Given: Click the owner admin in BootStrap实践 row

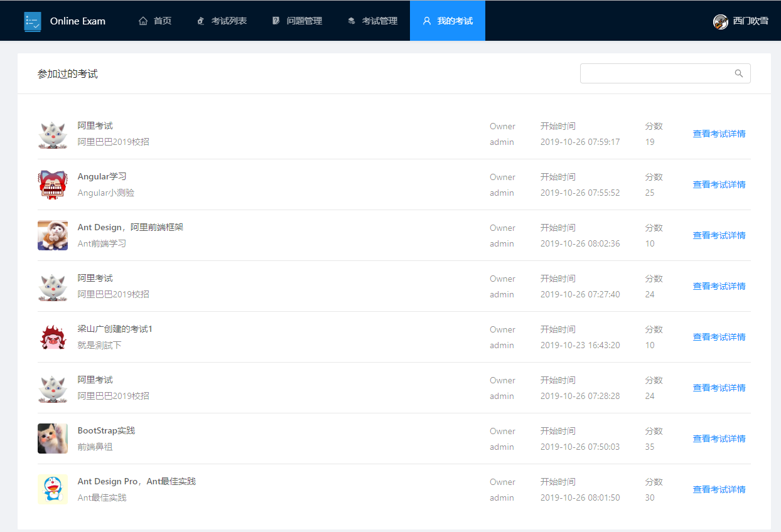Looking at the screenshot, I should 502,447.
